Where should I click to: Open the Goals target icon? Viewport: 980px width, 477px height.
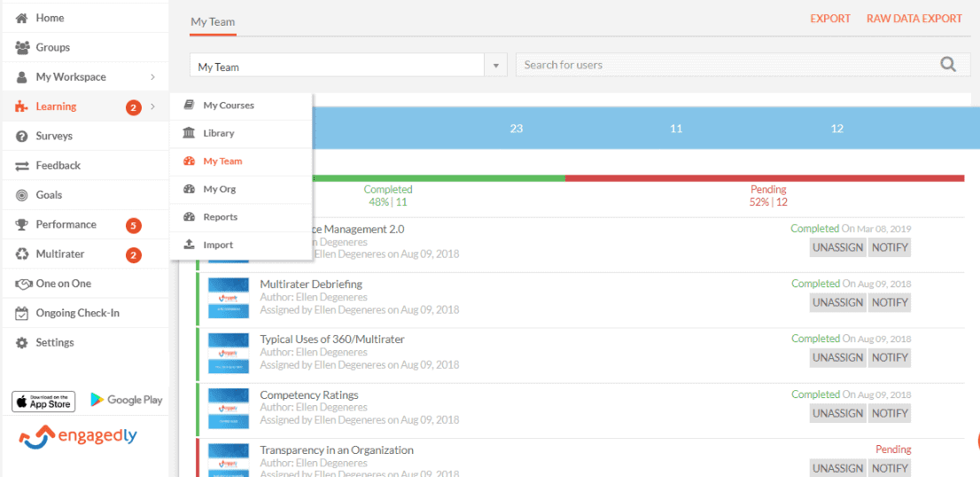[22, 195]
